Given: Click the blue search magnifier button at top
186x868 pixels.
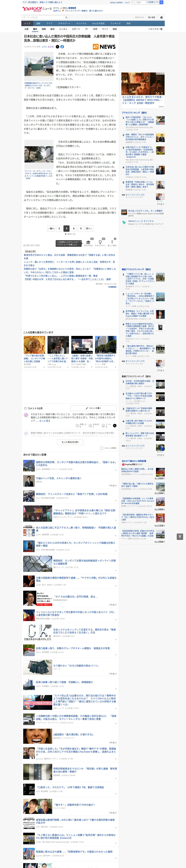Looking at the screenshot, I should pyautogui.click(x=161, y=2).
